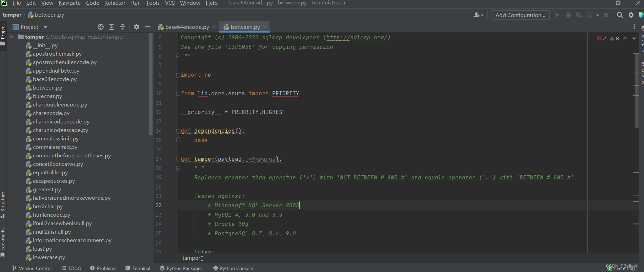
Task: Open the File menu
Action: tap(17, 3)
